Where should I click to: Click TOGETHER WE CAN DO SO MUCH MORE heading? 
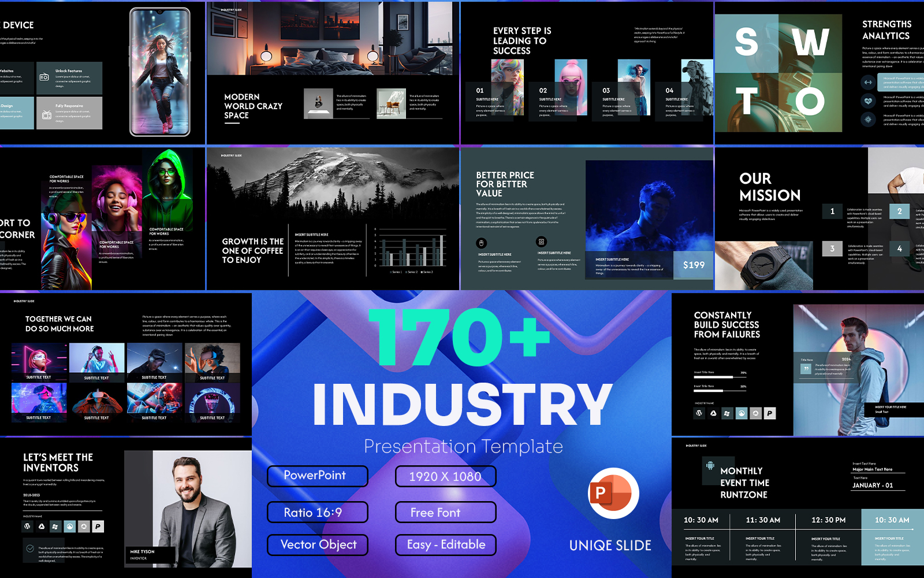click(x=59, y=324)
